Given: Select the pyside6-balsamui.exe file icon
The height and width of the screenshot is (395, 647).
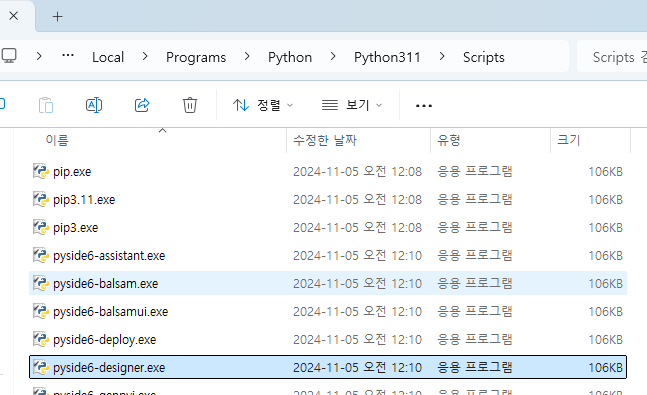Looking at the screenshot, I should click(x=41, y=311).
